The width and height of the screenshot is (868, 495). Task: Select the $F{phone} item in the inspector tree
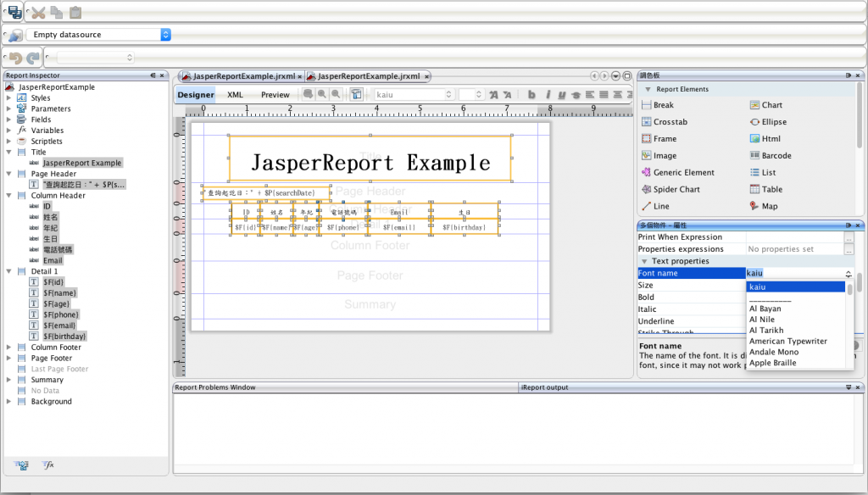(61, 314)
